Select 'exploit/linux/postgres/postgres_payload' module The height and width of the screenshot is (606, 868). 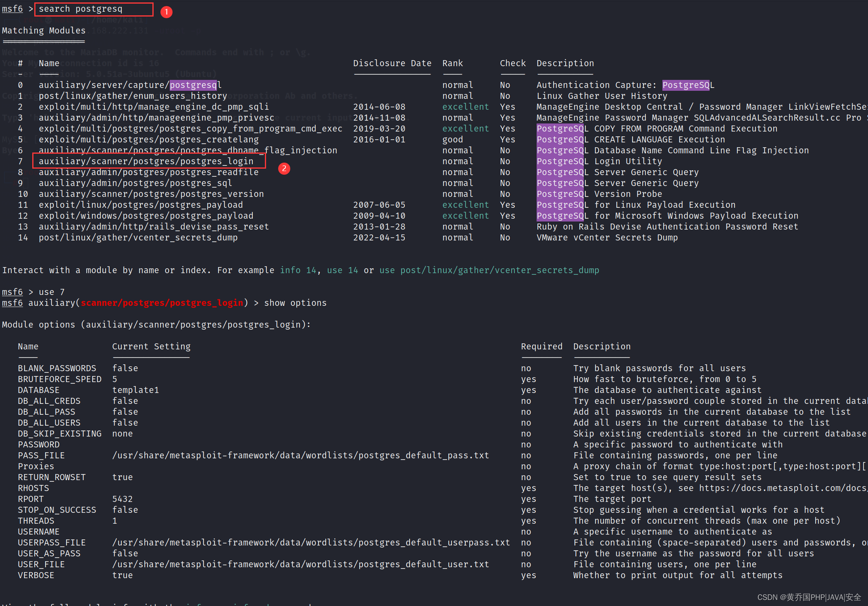(141, 205)
